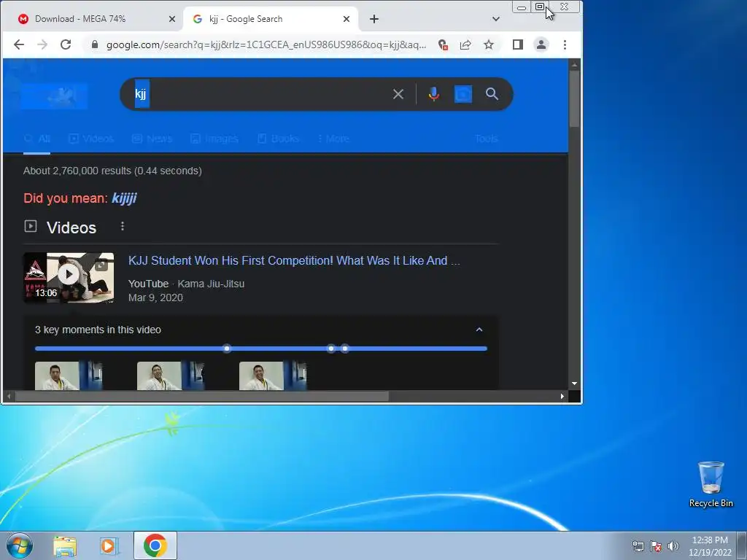
Task: Click the browser forward arrow
Action: pyautogui.click(x=42, y=44)
